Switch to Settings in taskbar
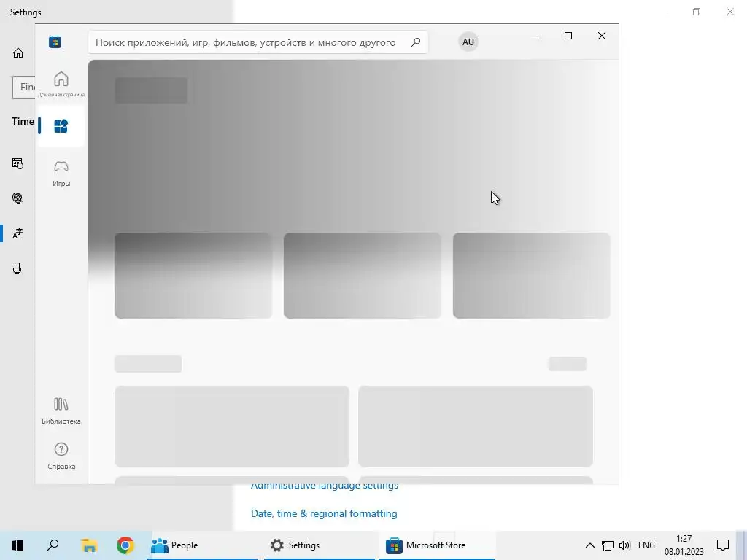The height and width of the screenshot is (560, 747). pyautogui.click(x=320, y=545)
